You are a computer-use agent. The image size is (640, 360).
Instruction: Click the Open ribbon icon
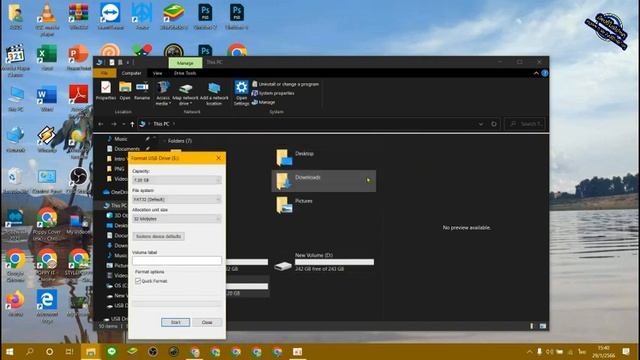pos(125,90)
